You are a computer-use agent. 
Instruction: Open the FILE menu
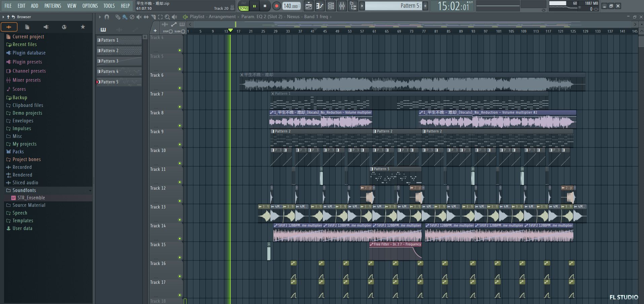(x=8, y=6)
